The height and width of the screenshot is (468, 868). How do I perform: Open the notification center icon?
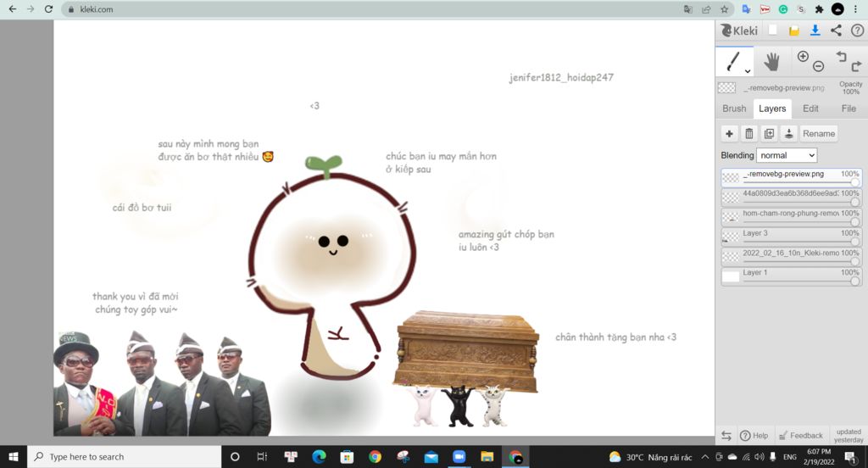tap(849, 457)
